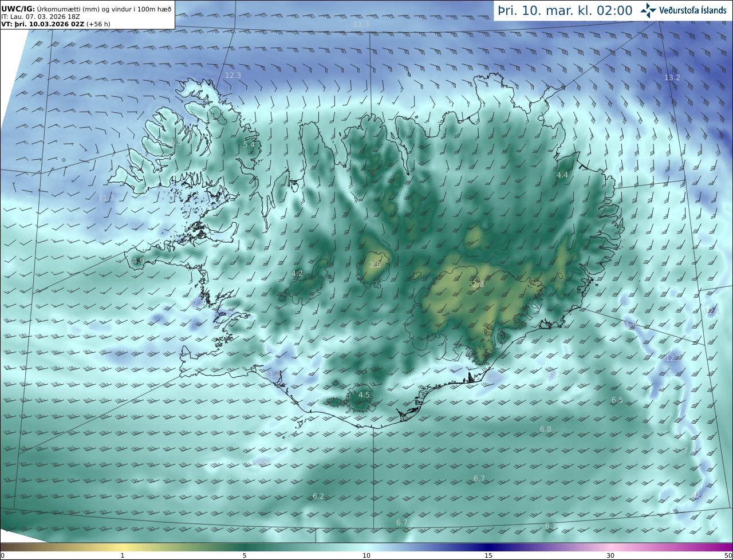Click the 'Veðurstofa Íslands' logo text
This screenshot has height=560, width=733.
693,10
